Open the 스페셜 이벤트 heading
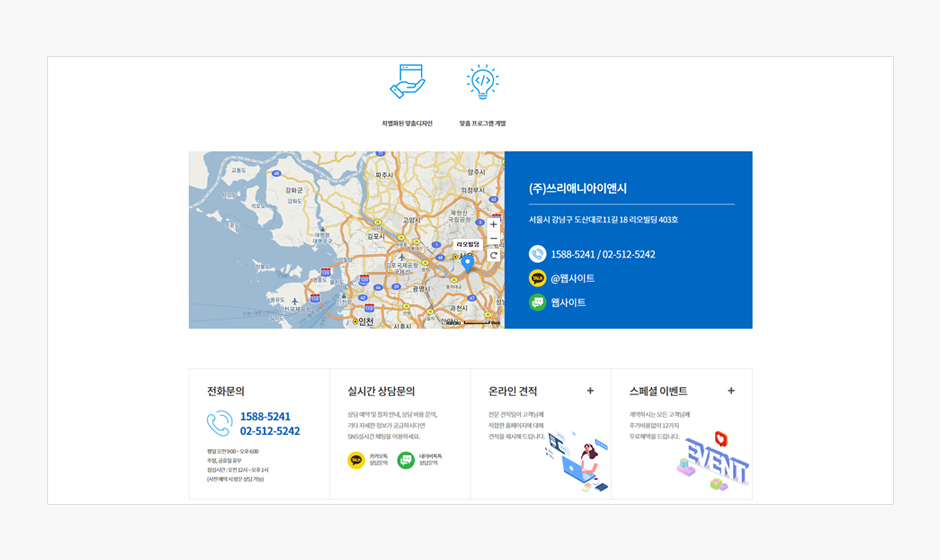 tap(658, 391)
